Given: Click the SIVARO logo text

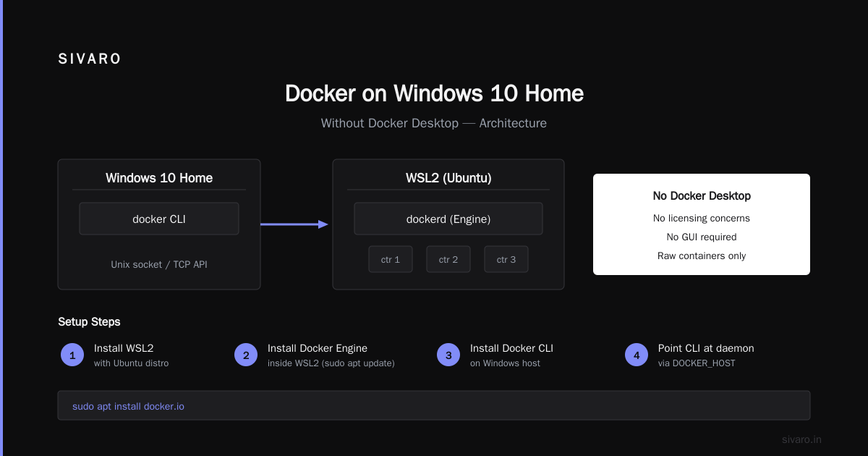Looking at the screenshot, I should pos(90,59).
